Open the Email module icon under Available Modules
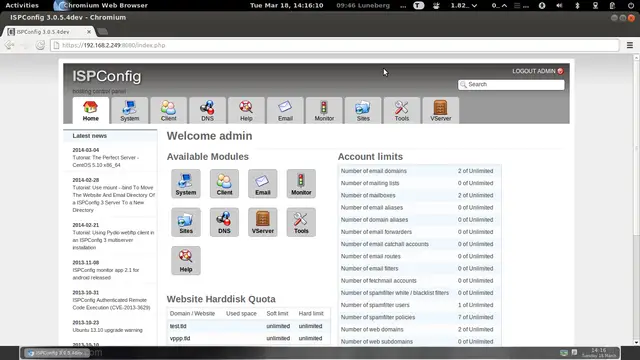640x360 pixels. [x=262, y=184]
